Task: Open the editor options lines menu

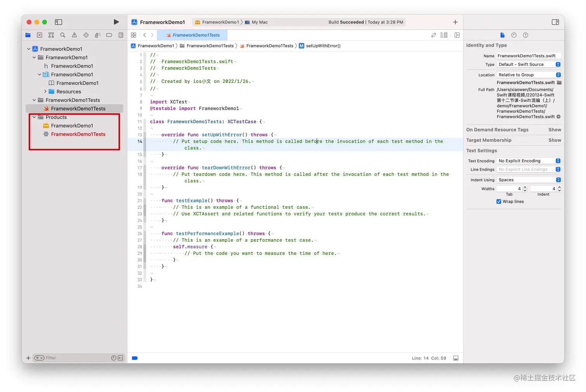Action: click(444, 35)
